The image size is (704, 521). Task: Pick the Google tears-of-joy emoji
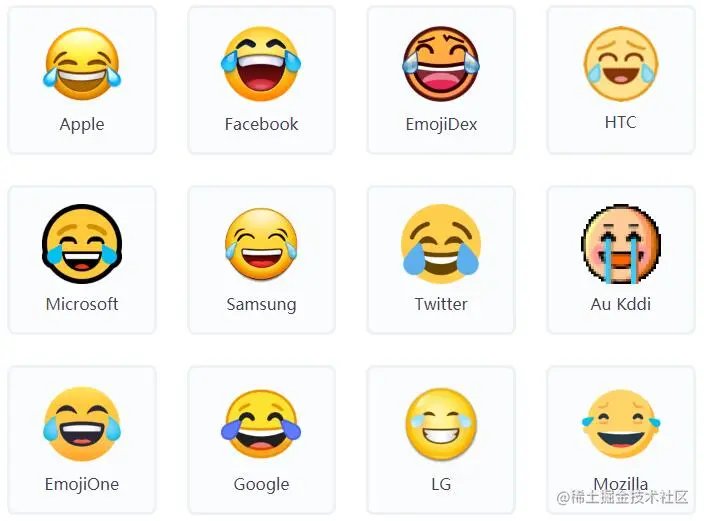[x=261, y=424]
